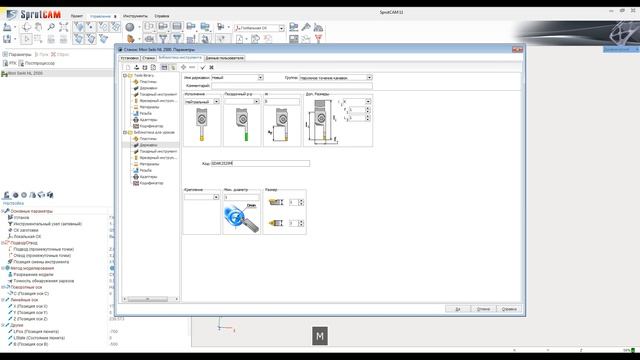Switch to the Станок tab
The image size is (640, 360).
(149, 58)
